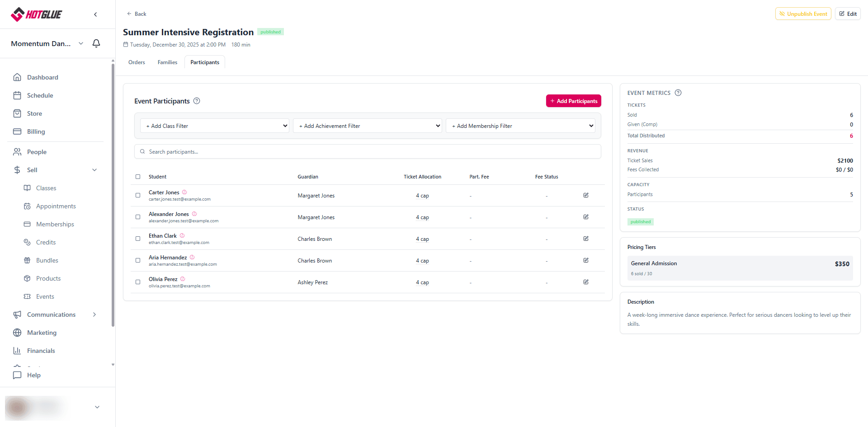Viewport: 868px width, 427px height.
Task: Focus the Search participants field
Action: [368, 152]
